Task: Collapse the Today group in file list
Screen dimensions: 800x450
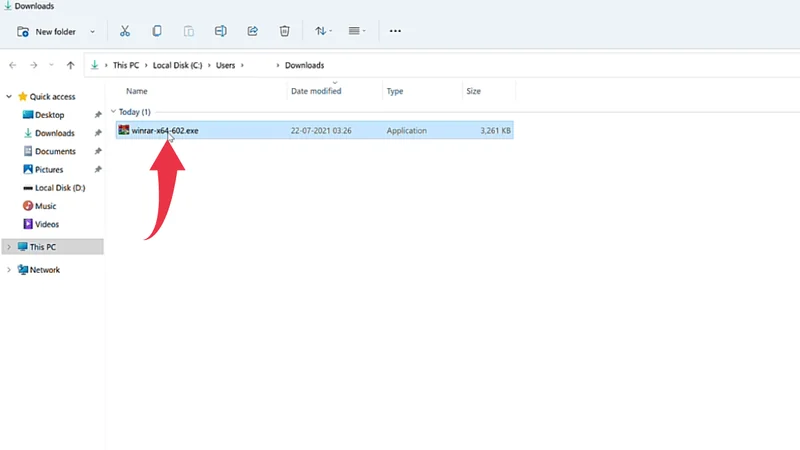Action: click(x=113, y=112)
